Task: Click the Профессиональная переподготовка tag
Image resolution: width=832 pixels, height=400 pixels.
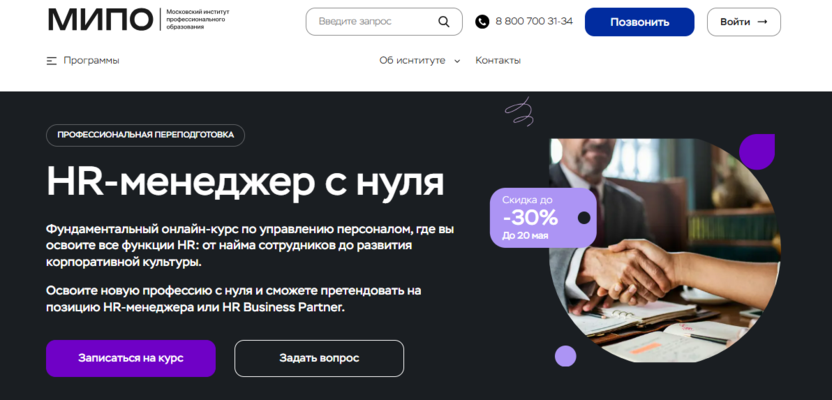Action: pos(145,135)
